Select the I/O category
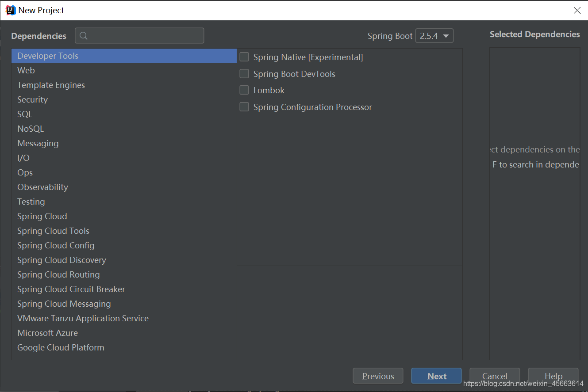The image size is (588, 392). click(x=124, y=158)
